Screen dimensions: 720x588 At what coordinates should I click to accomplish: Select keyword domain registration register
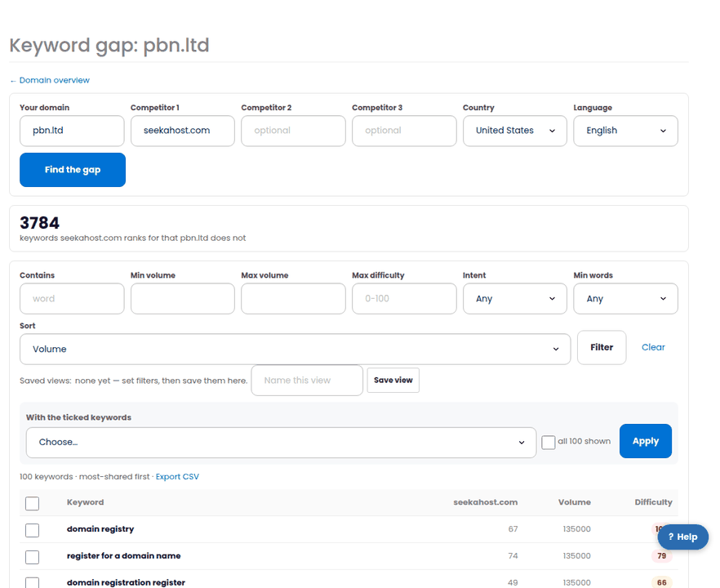click(126, 582)
